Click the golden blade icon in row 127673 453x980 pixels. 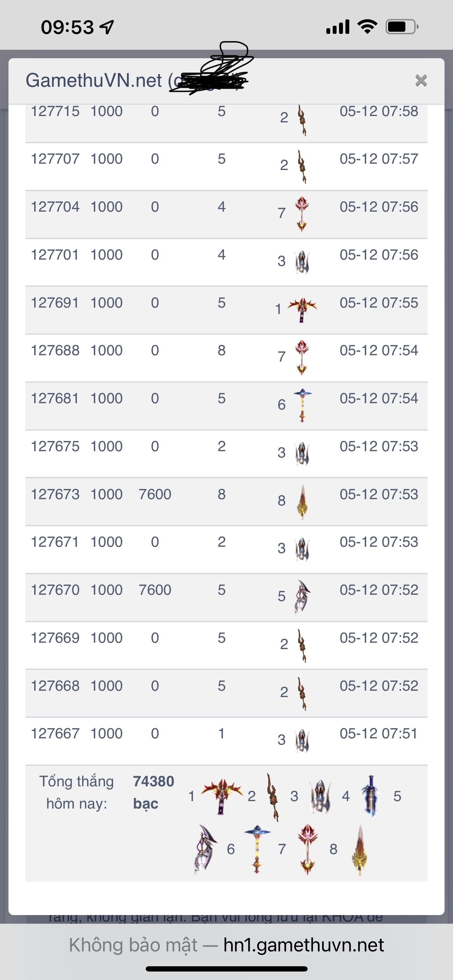(302, 501)
